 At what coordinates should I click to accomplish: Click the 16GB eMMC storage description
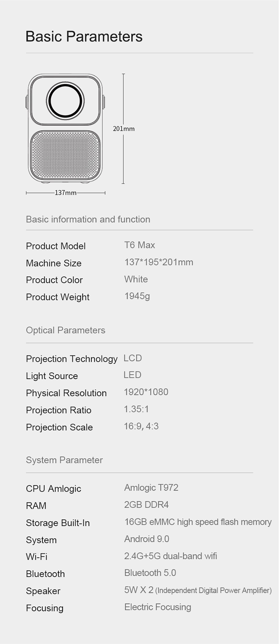click(198, 522)
